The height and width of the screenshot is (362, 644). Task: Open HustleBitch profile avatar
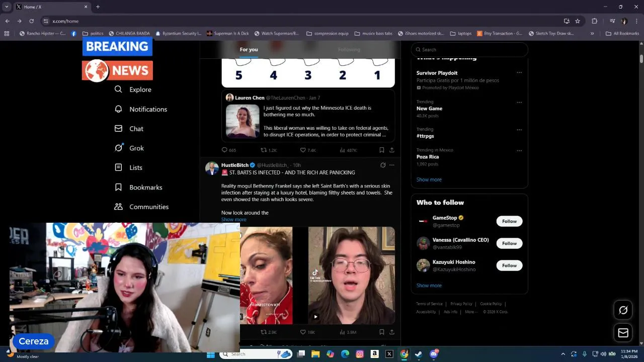[x=212, y=168]
